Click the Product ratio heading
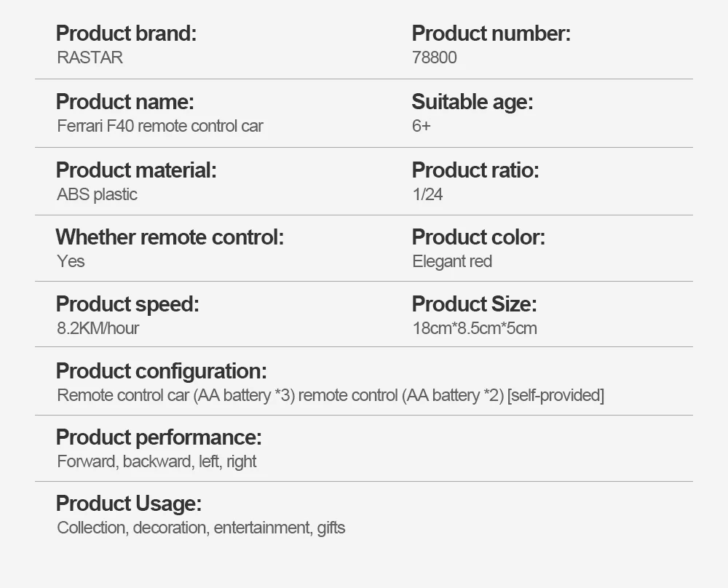Viewport: 728px width, 588px height. pos(475,170)
